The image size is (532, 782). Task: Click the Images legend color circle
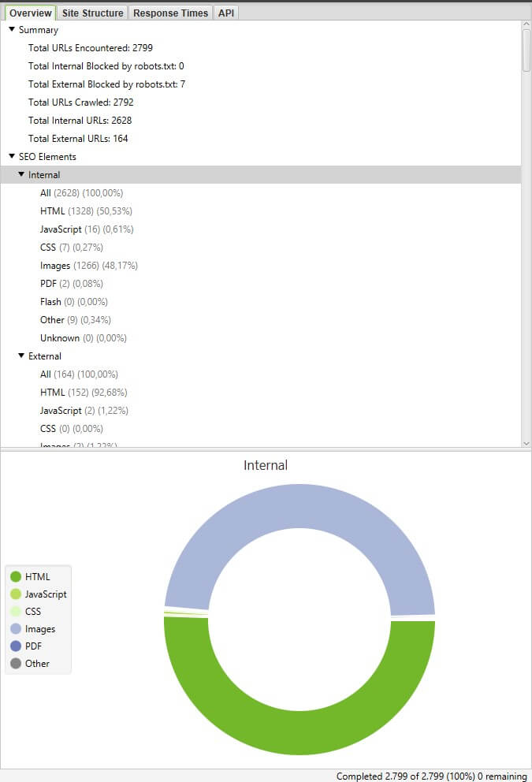16,629
